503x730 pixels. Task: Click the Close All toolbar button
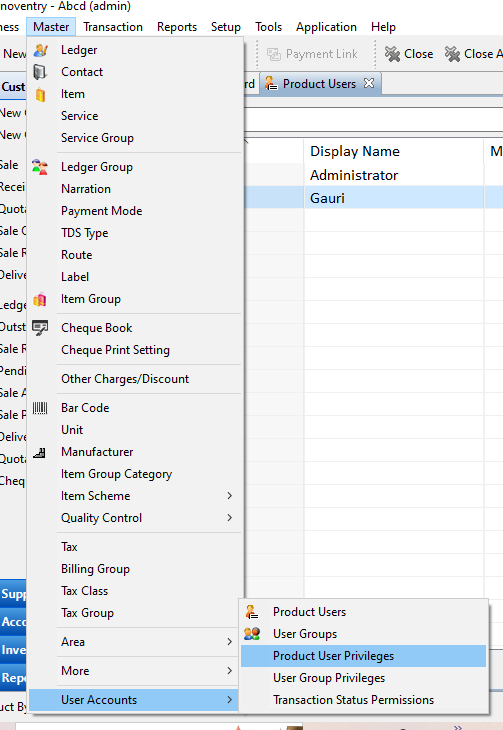click(473, 54)
